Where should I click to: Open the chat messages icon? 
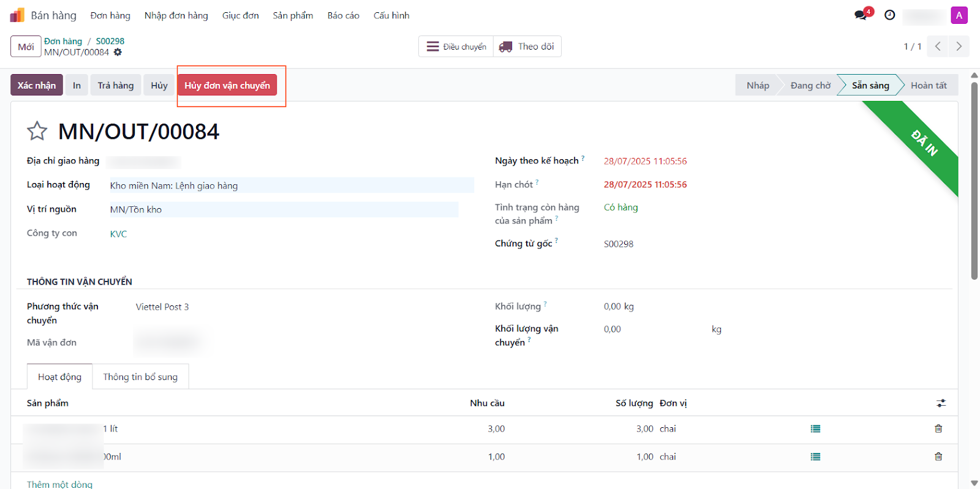coord(861,15)
